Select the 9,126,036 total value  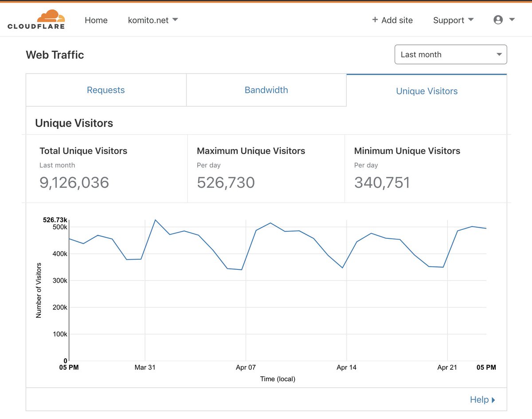pos(74,182)
